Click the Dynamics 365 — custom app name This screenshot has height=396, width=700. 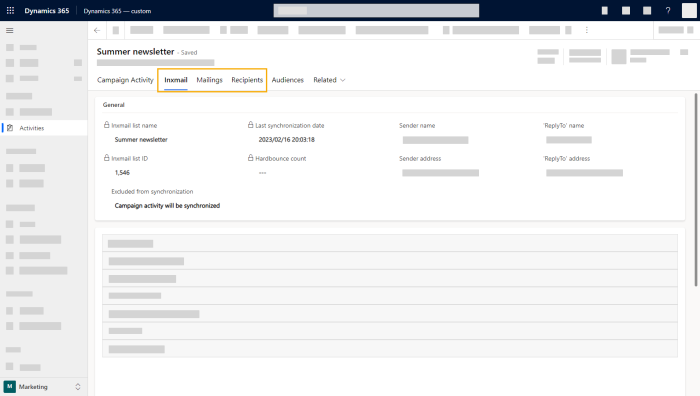tap(117, 11)
